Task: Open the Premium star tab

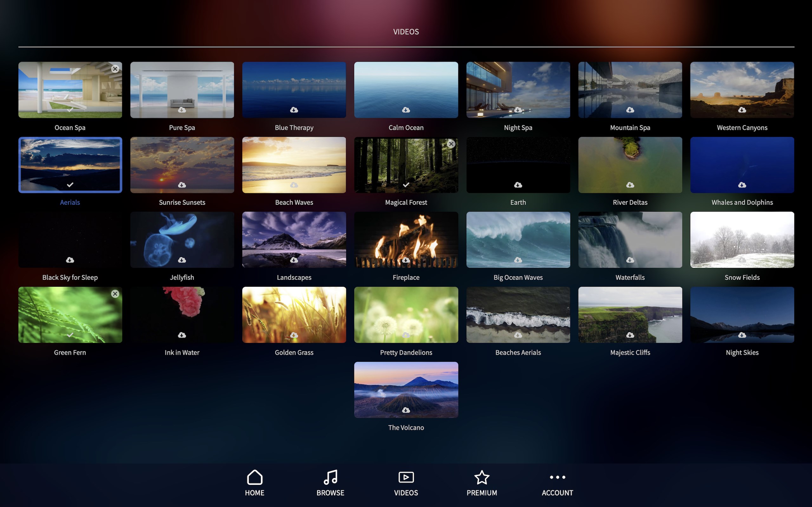Action: click(482, 483)
